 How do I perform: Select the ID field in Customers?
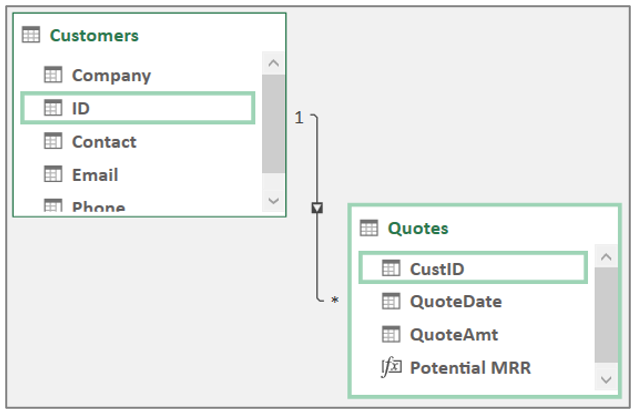138,108
